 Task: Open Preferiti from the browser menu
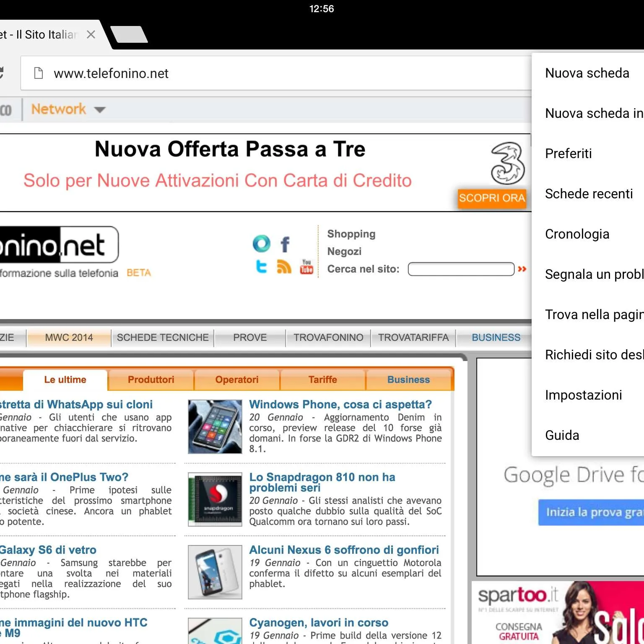(588, 153)
